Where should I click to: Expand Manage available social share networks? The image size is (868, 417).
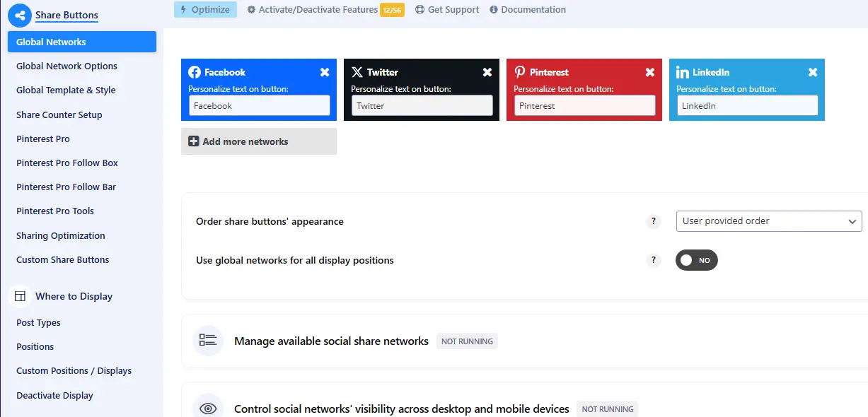coord(524,341)
